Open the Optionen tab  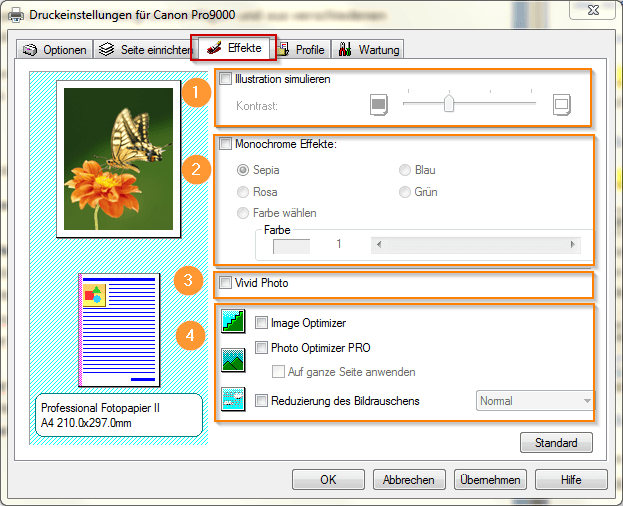coord(55,50)
